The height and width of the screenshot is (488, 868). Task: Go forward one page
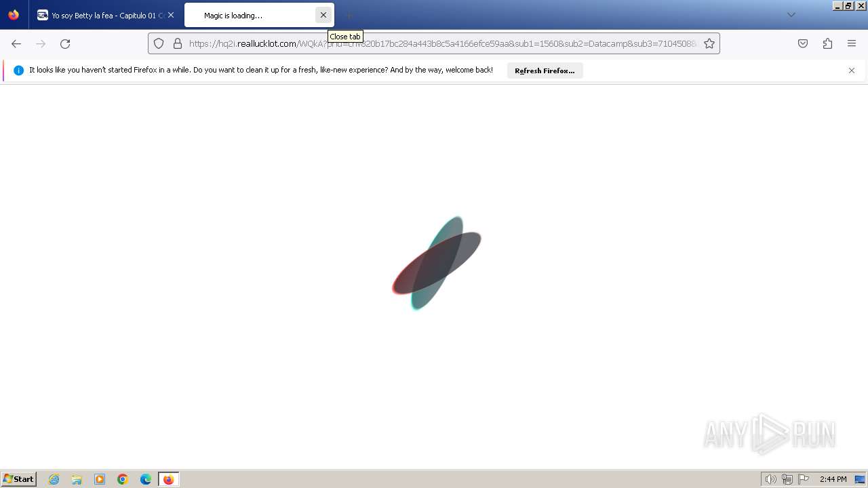tap(41, 43)
